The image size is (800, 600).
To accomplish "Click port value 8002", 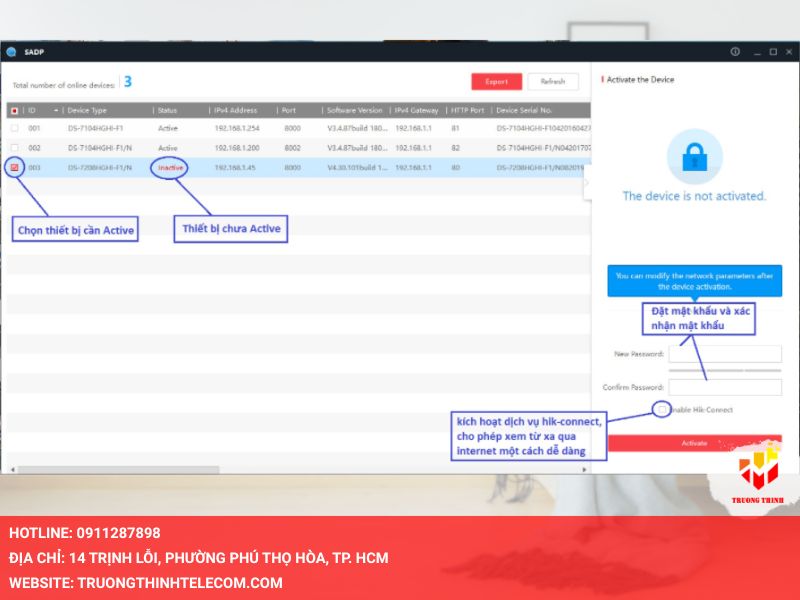I will pyautogui.click(x=292, y=148).
